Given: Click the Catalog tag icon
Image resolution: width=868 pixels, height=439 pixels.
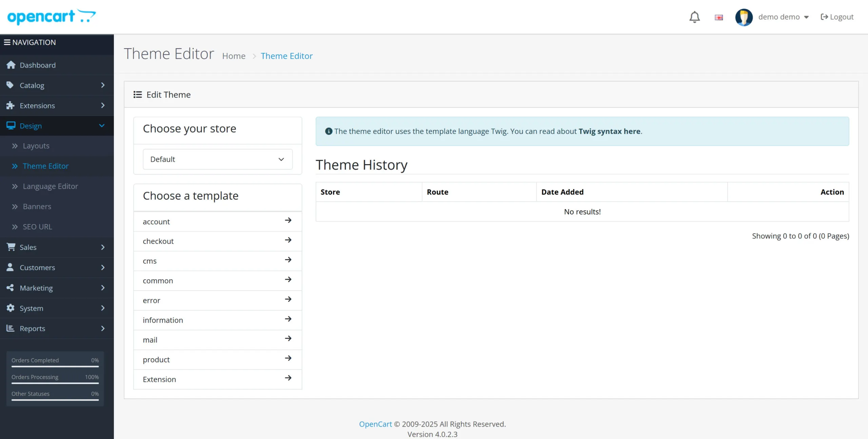Looking at the screenshot, I should pos(10,85).
